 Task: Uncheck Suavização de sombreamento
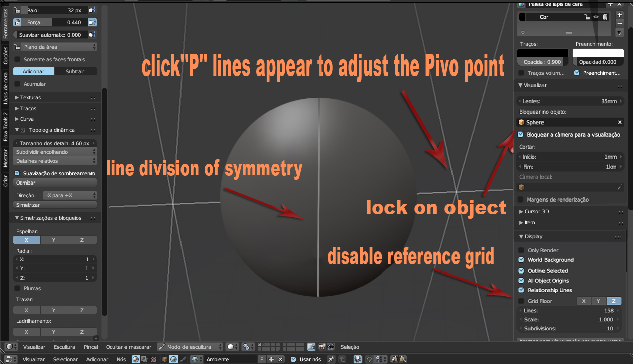(x=18, y=173)
